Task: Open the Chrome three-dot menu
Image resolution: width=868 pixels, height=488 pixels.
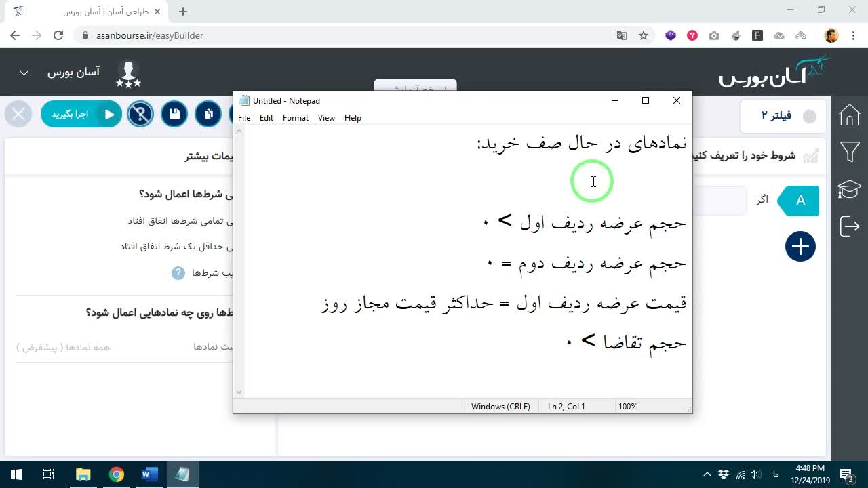Action: (853, 35)
